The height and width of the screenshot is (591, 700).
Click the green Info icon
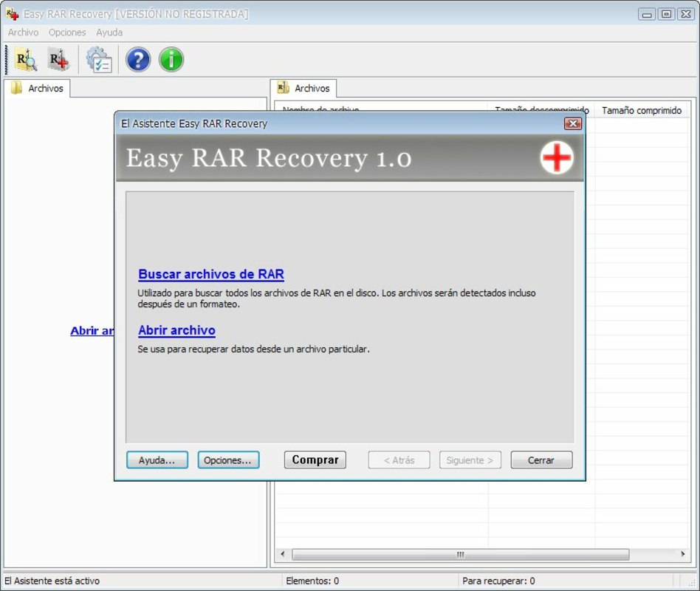[x=171, y=60]
